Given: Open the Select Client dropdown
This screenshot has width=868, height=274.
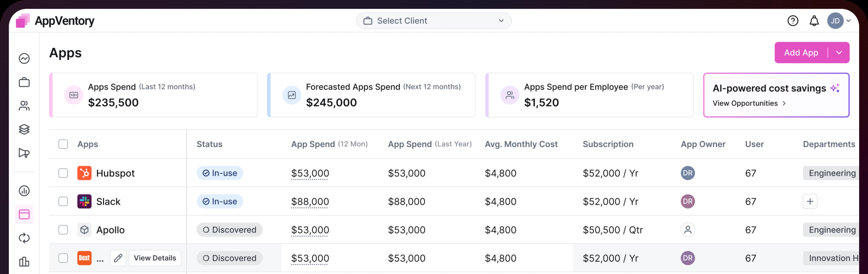Looking at the screenshot, I should tap(434, 21).
